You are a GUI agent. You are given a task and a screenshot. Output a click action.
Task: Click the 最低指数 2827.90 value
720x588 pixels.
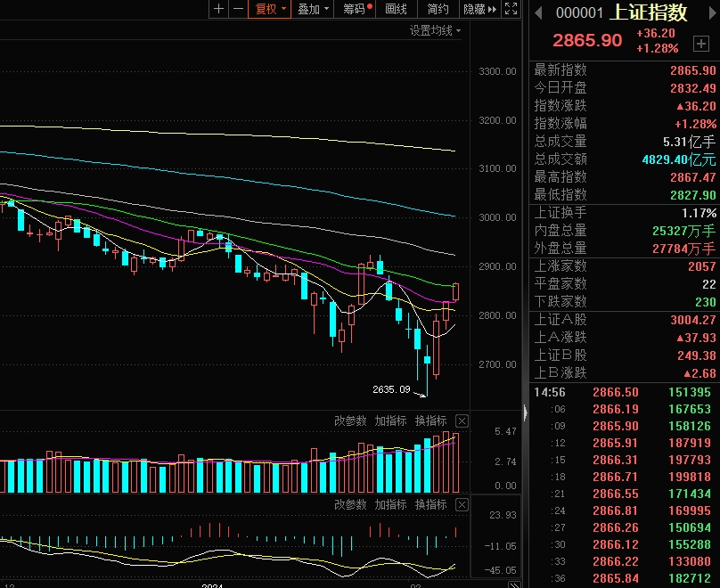coord(693,195)
